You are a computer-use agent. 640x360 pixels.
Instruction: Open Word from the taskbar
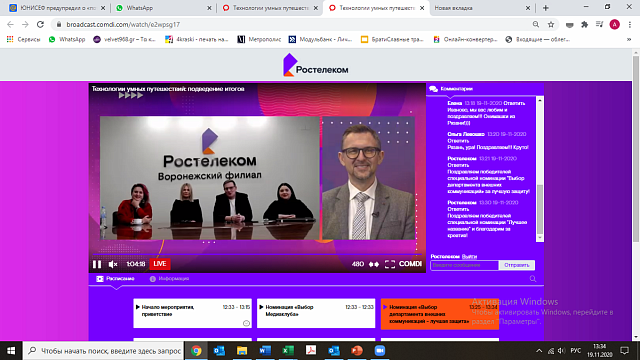tap(265, 351)
